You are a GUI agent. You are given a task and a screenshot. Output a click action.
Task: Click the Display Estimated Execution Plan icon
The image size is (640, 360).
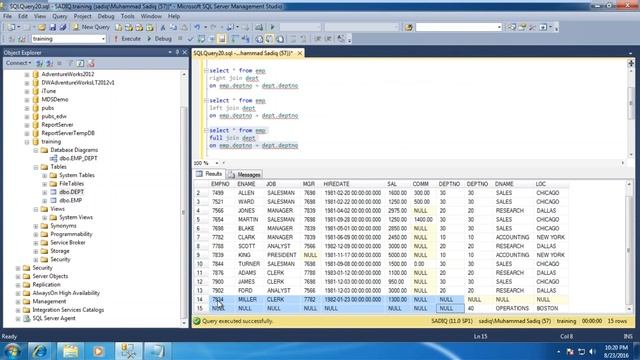coord(201,39)
